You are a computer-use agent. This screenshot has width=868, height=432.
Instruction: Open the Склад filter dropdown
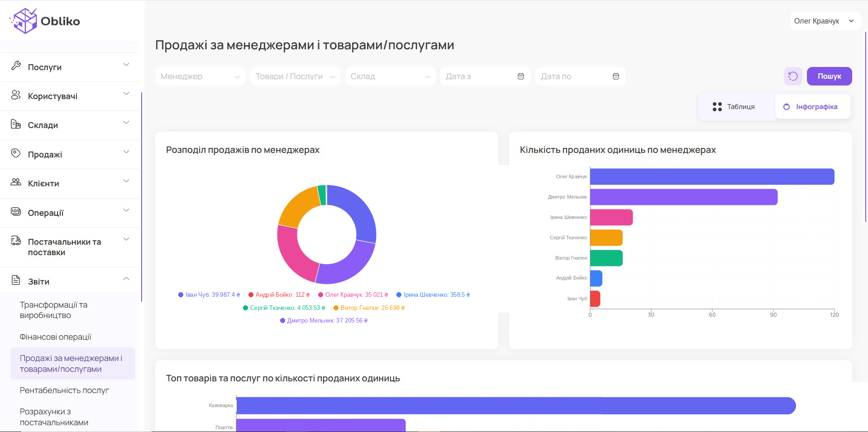(391, 76)
